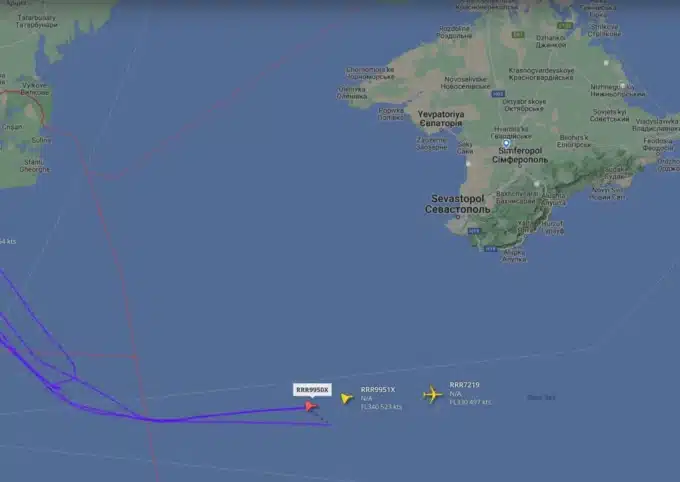680x482 pixels.
Task: Click the Feodosia town label
Action: pos(658,145)
